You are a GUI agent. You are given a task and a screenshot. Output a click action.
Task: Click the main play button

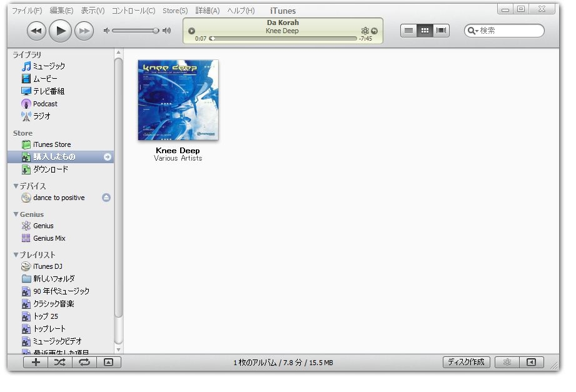tap(60, 31)
